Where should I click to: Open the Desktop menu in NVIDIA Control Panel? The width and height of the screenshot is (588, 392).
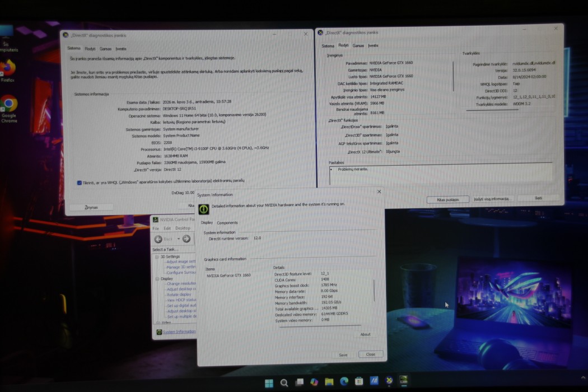pyautogui.click(x=183, y=228)
